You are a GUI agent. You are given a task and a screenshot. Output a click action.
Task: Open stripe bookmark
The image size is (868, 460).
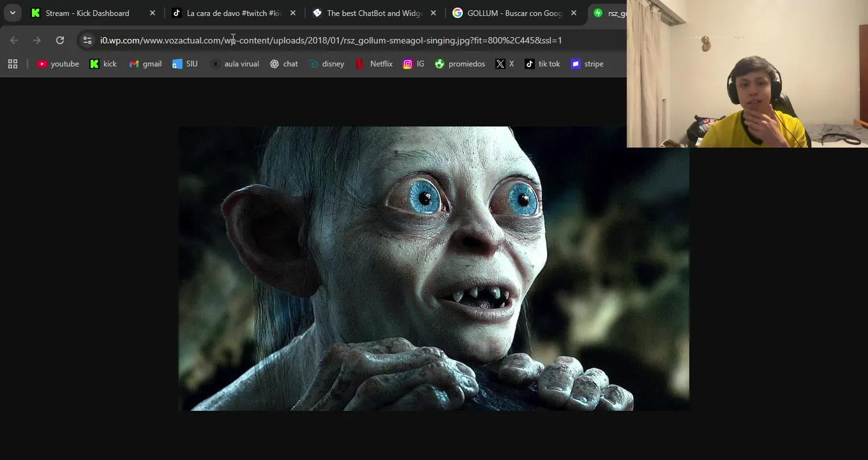click(x=587, y=64)
